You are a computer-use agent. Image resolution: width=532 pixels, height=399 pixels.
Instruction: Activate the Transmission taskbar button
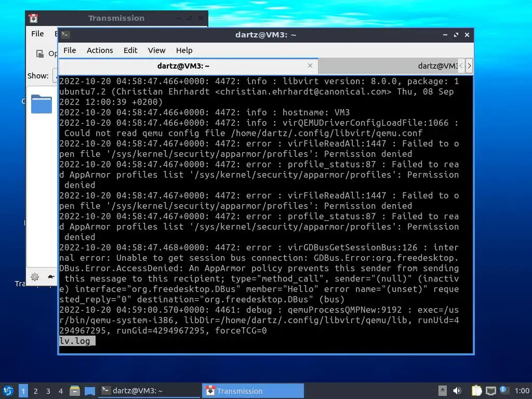pyautogui.click(x=253, y=391)
